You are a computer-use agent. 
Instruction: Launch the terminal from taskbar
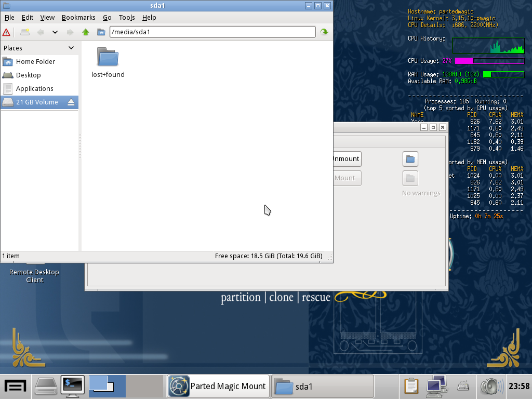click(x=73, y=387)
